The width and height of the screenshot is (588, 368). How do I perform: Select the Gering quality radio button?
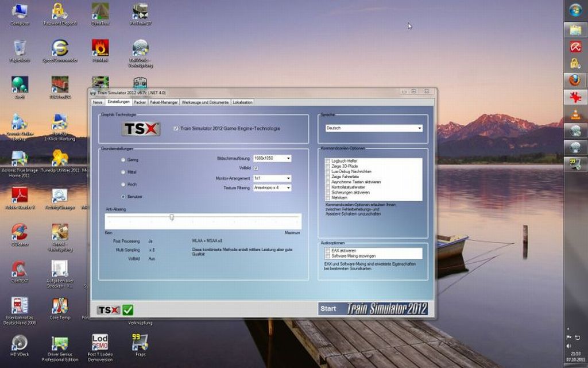coord(123,160)
